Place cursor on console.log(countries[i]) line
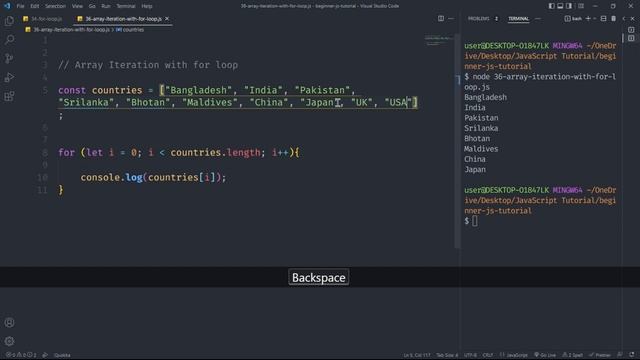This screenshot has height=360, width=640. [x=153, y=177]
